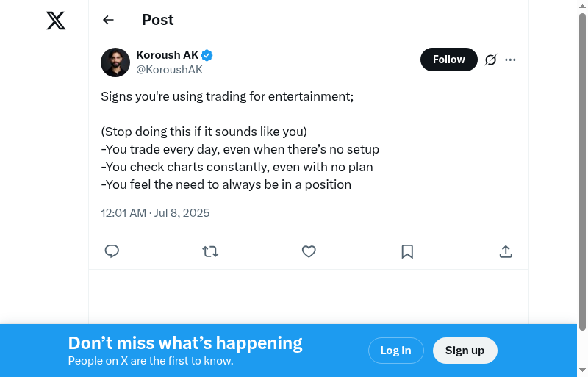
Task: Reply to the post via comment icon
Action: [112, 251]
